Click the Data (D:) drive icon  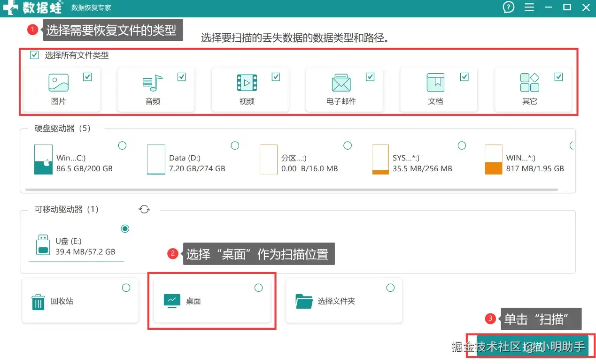click(156, 159)
